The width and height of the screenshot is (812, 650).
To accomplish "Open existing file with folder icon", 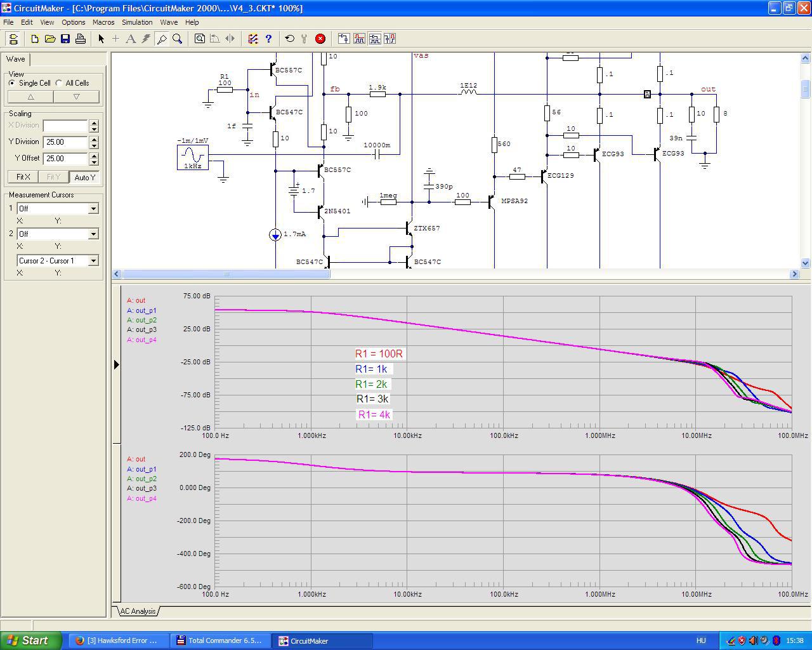I will click(x=50, y=39).
